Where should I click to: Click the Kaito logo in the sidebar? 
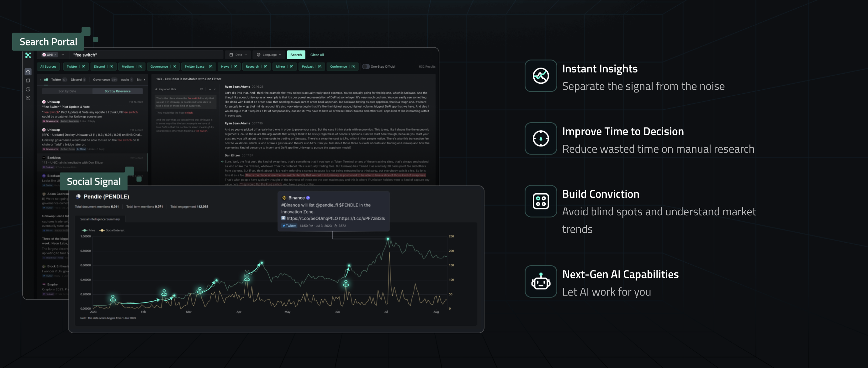tap(28, 55)
